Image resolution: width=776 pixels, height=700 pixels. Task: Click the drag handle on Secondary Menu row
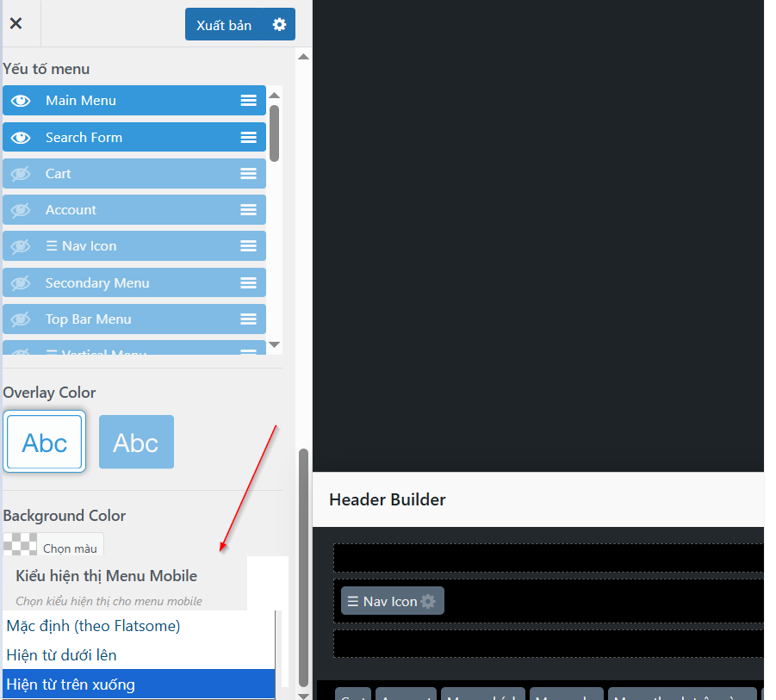248,283
